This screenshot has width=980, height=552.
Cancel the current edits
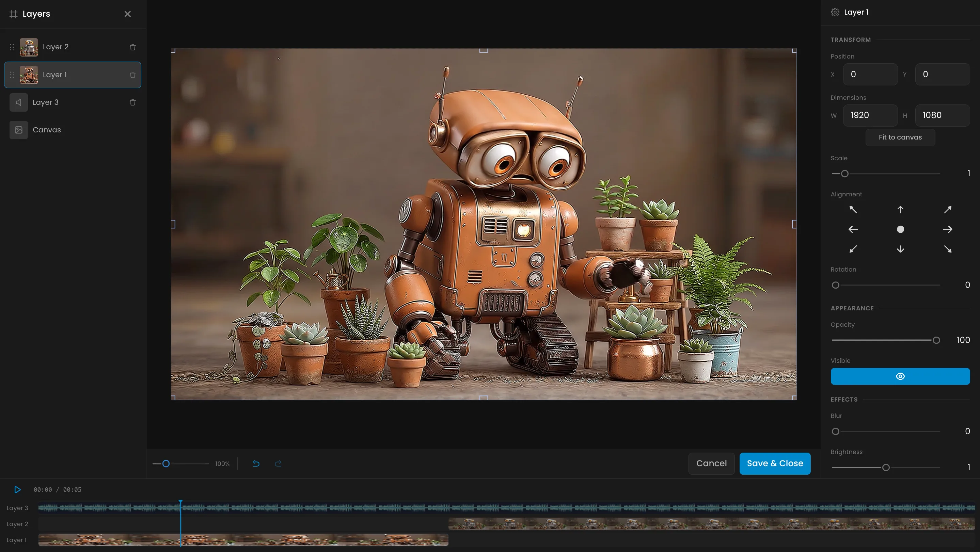pos(711,464)
